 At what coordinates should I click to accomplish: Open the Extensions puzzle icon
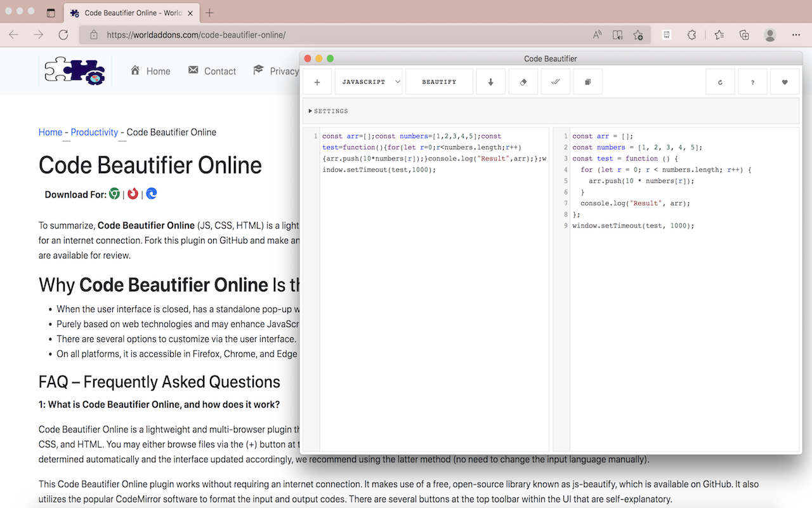click(692, 35)
